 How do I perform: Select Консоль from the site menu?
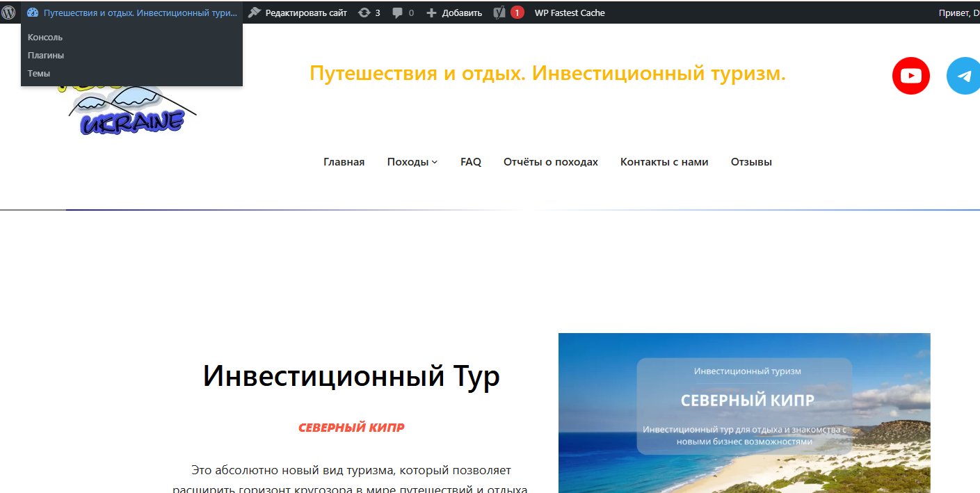45,38
